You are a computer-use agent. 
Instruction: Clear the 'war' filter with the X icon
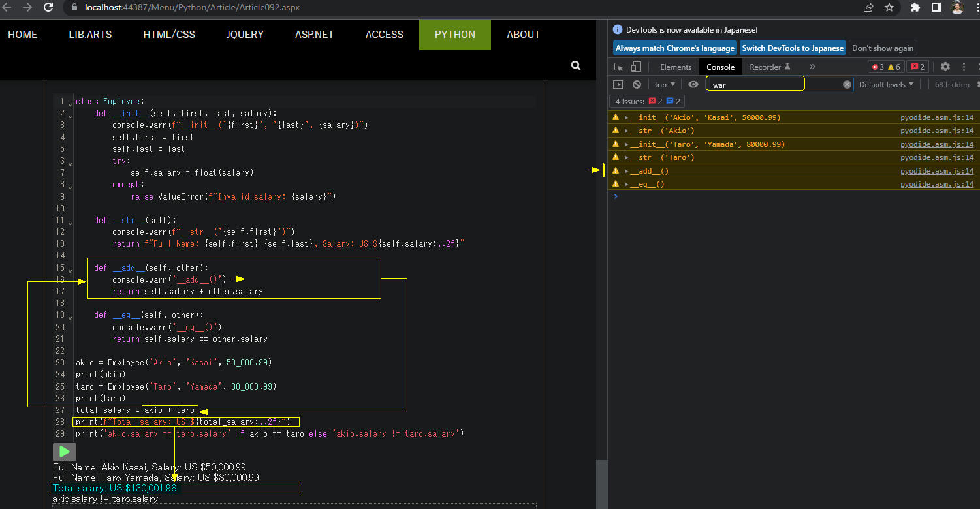(847, 84)
